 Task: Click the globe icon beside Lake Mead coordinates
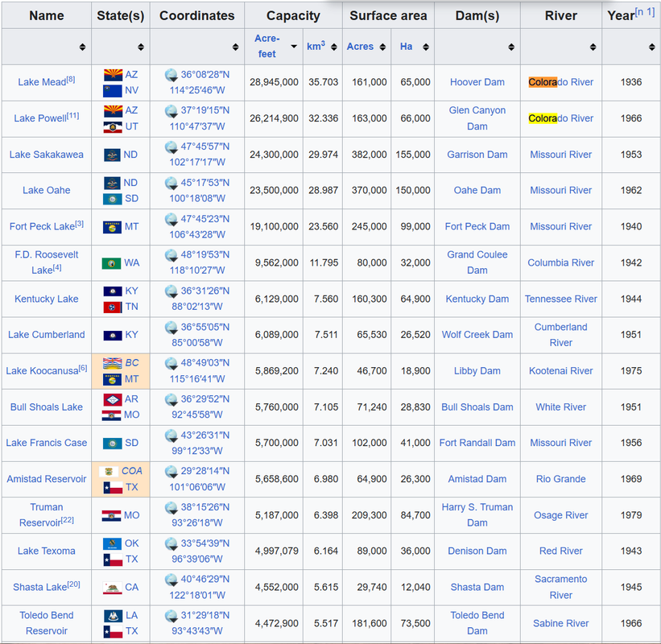coord(171,75)
